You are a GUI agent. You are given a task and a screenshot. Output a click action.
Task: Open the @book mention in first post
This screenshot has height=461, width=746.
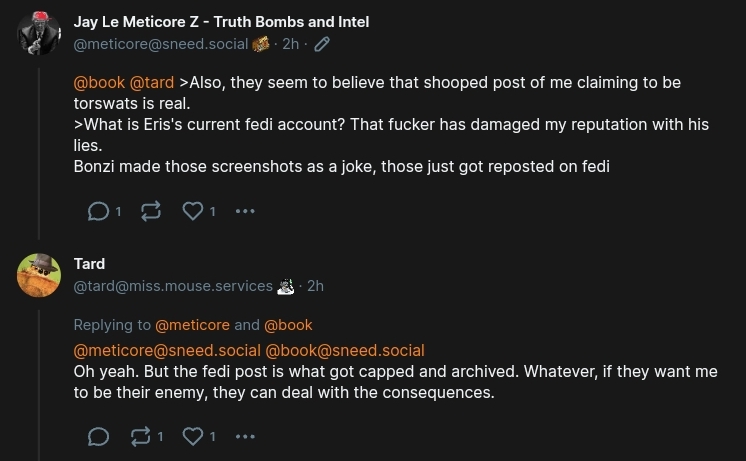coord(99,82)
